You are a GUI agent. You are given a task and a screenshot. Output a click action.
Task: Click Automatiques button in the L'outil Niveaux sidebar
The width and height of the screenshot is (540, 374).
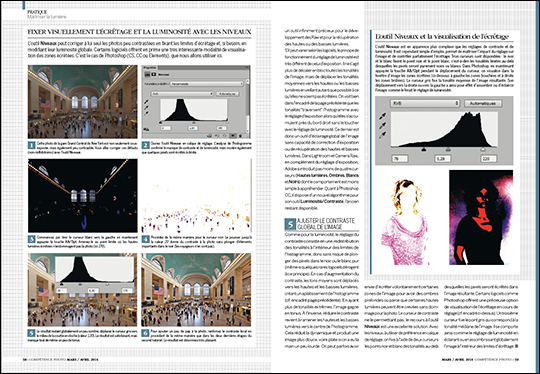[x=483, y=103]
